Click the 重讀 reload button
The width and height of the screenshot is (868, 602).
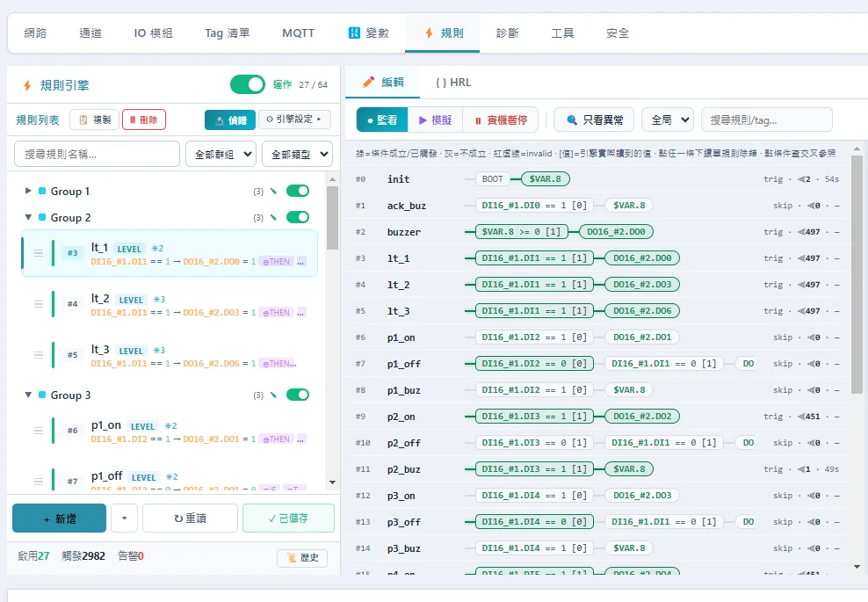190,519
